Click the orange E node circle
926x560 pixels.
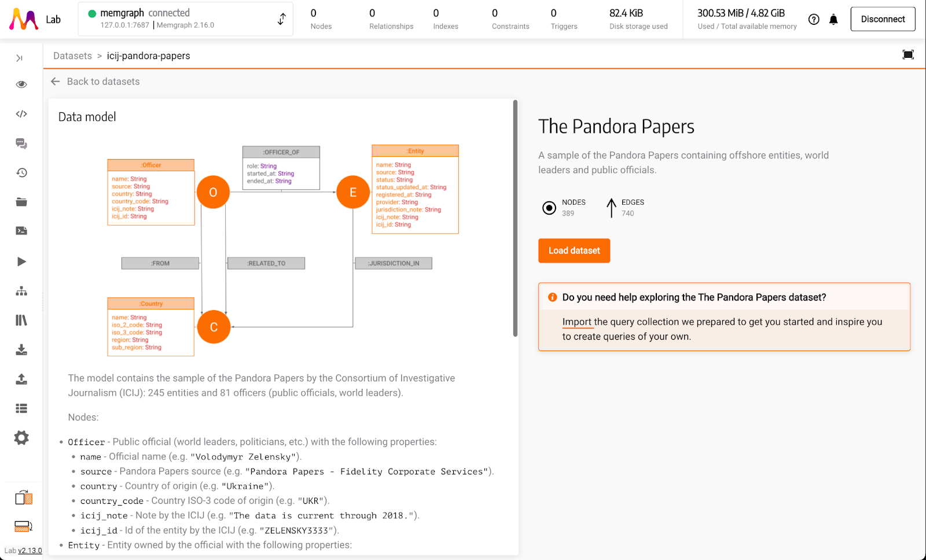(353, 192)
